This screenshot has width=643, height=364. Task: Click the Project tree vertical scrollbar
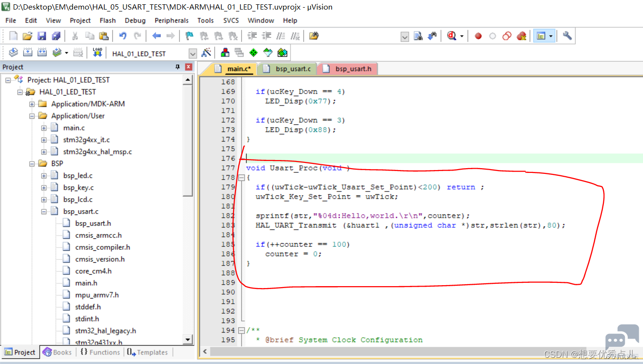[188, 210]
